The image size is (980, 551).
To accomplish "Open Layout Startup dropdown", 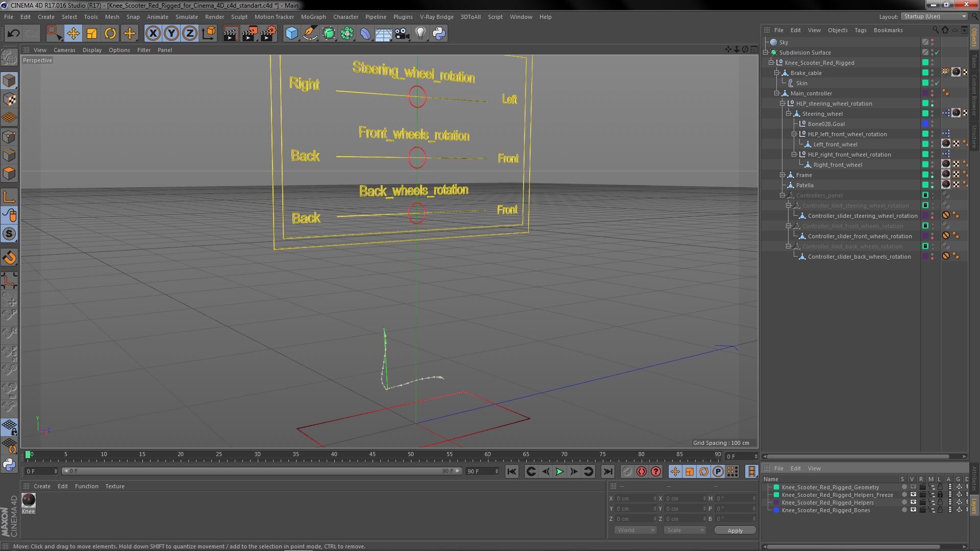I will coord(934,16).
